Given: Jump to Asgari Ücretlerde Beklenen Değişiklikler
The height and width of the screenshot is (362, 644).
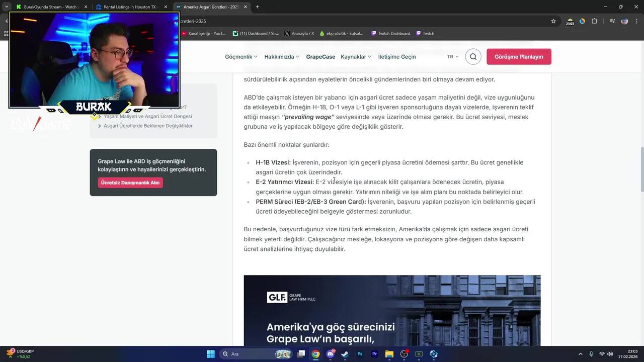Looking at the screenshot, I should (x=148, y=126).
